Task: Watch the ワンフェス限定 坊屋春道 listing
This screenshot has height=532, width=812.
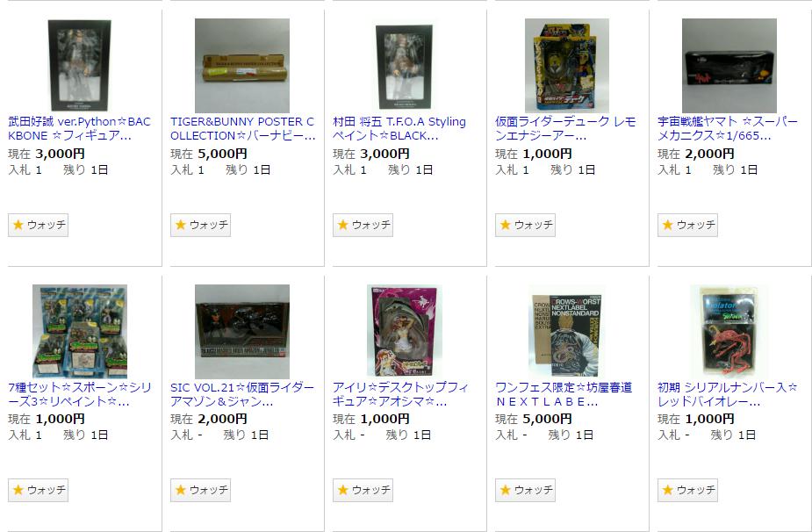Action: [x=525, y=490]
